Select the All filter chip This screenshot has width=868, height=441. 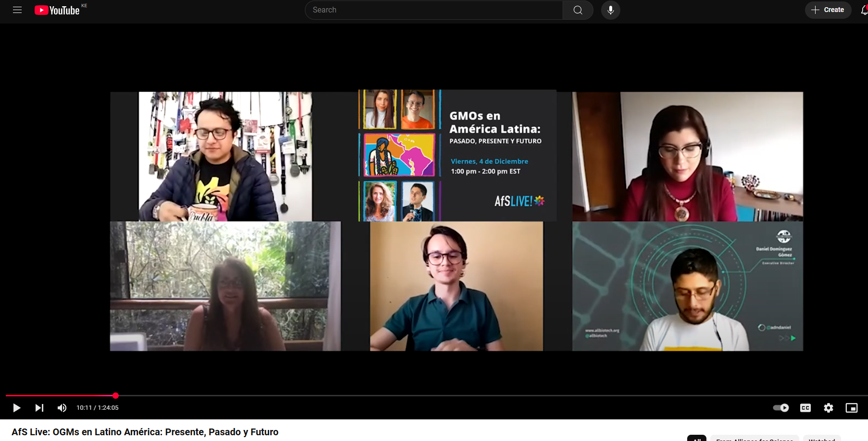697,439
